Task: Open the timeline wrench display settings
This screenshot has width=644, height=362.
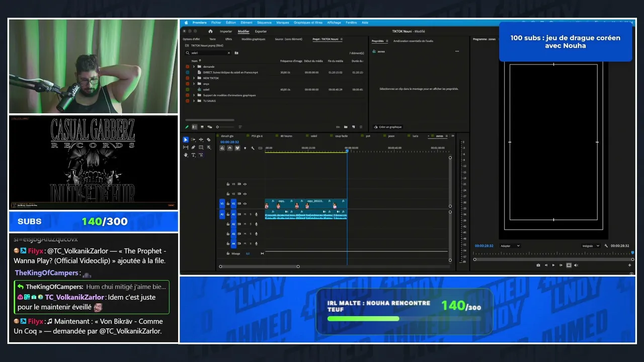Action: 253,148
